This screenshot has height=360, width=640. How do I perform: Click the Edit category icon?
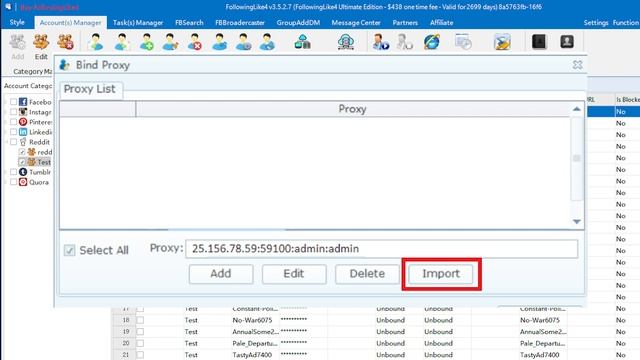[41, 42]
